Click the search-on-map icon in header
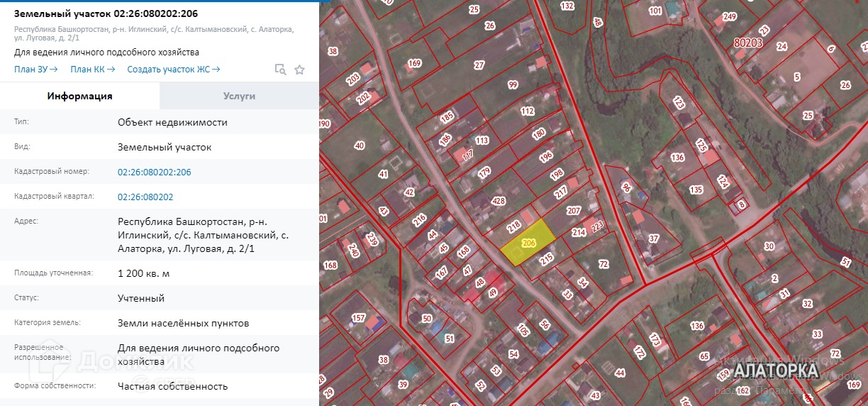Viewport: 868px width, 406px height. 280,70
